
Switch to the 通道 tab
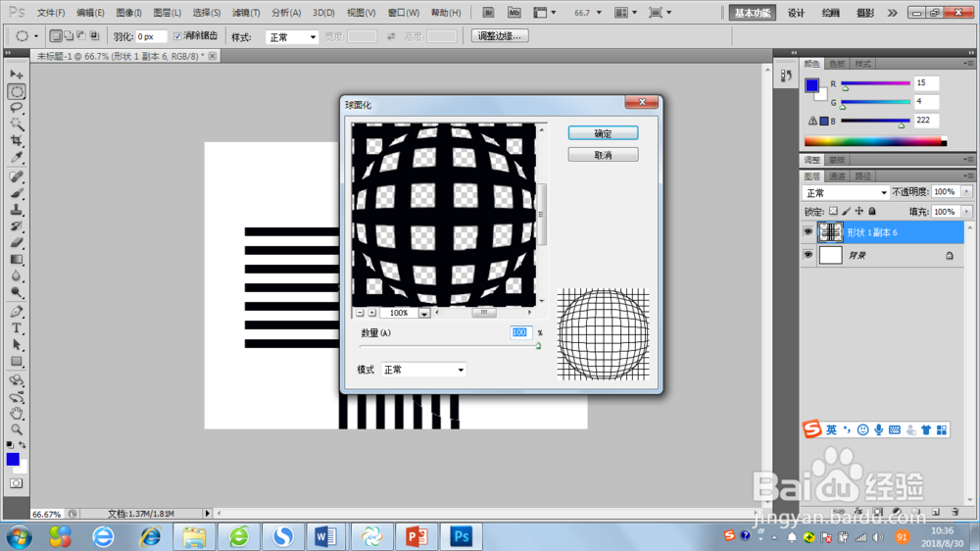click(836, 176)
